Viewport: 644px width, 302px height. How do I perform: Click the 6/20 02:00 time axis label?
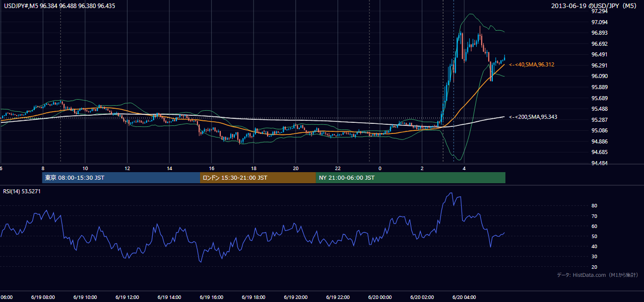(422, 297)
